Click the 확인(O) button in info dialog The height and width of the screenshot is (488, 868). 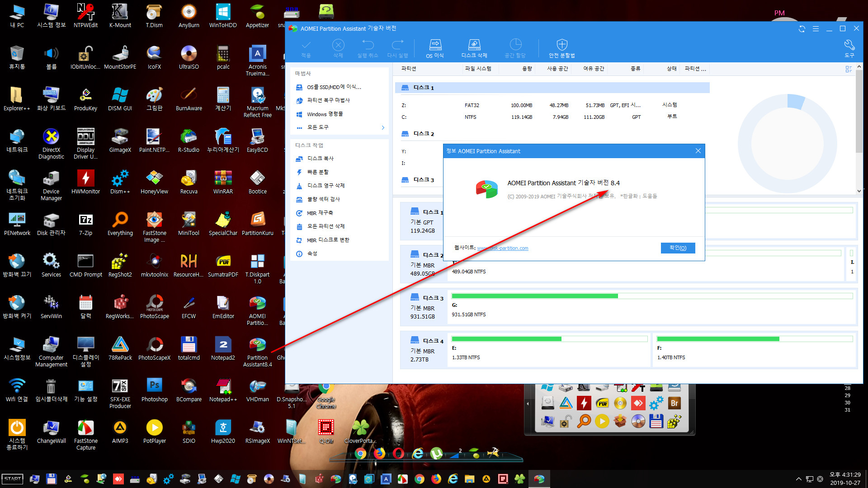pos(678,248)
